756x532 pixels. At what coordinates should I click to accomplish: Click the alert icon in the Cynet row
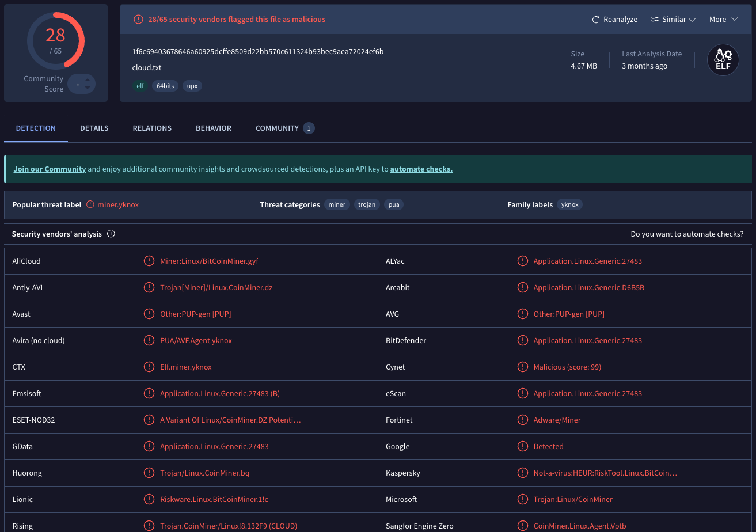coord(523,367)
